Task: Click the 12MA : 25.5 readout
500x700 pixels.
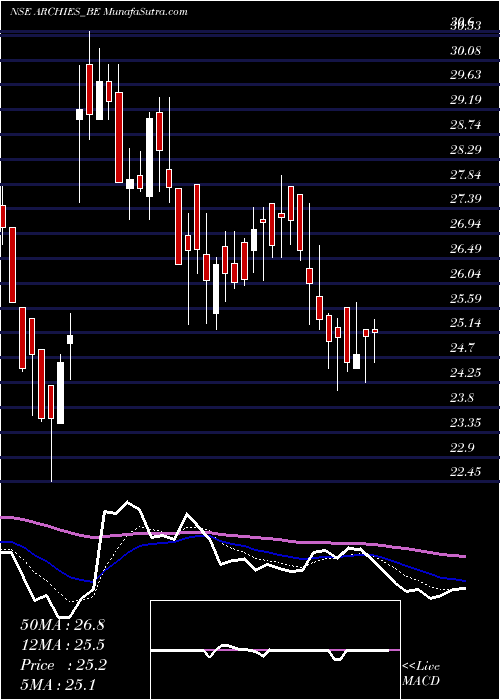Action: (x=62, y=645)
